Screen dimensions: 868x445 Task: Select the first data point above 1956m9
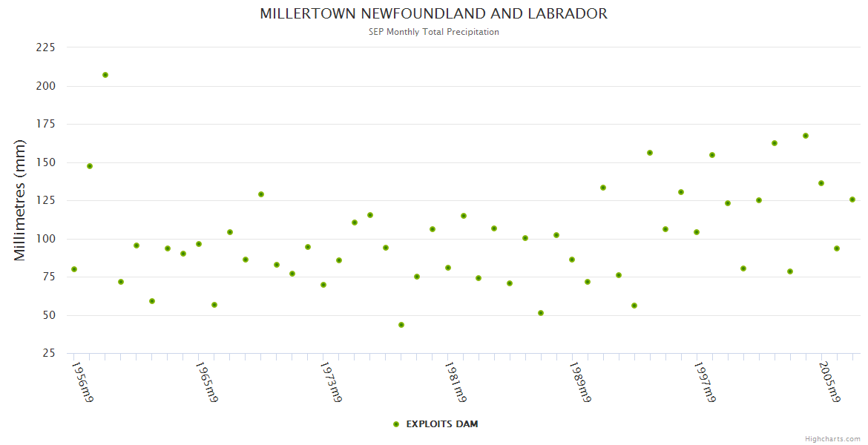coord(74,269)
